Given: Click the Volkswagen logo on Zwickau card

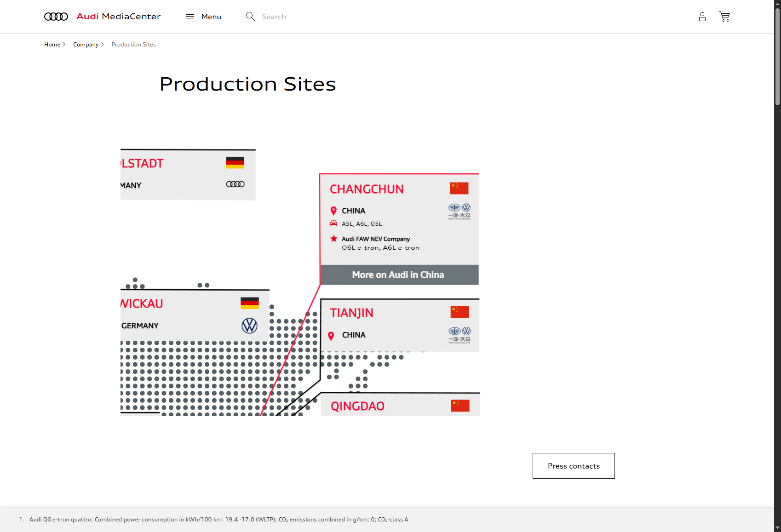Looking at the screenshot, I should [x=249, y=326].
